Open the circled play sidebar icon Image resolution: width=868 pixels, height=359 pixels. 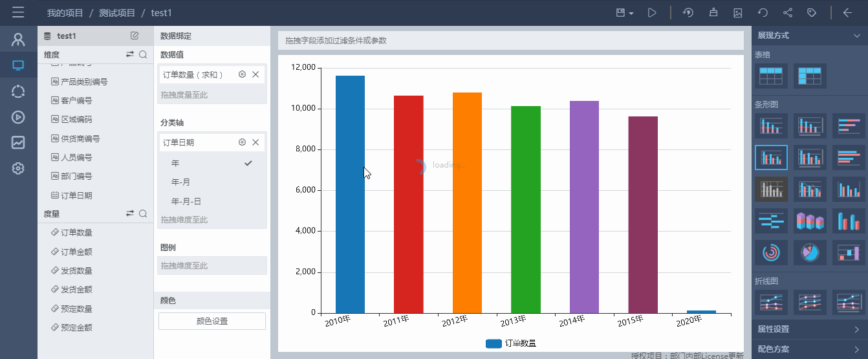(18, 117)
